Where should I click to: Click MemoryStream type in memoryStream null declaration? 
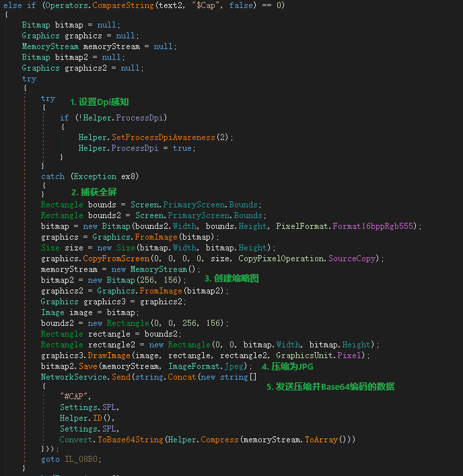point(50,46)
